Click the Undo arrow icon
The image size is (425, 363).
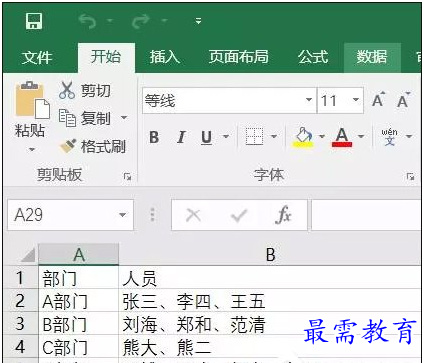pos(87,22)
